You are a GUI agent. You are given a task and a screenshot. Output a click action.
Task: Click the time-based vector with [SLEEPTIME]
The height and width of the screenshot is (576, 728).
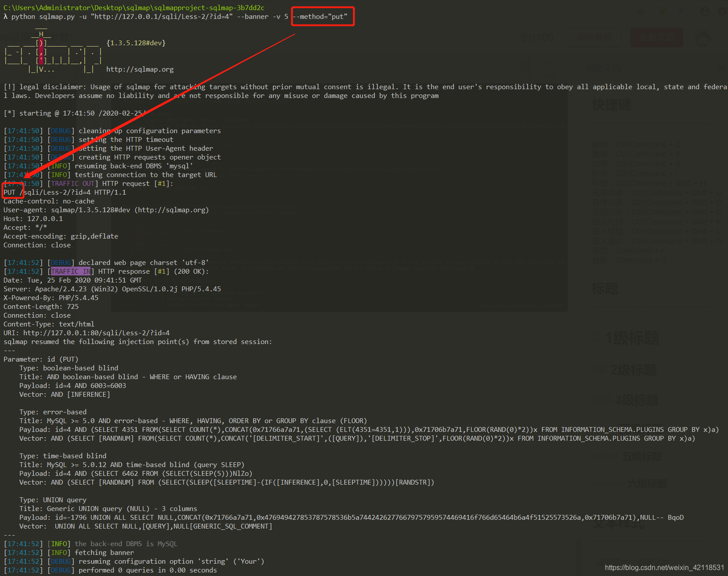point(227,482)
